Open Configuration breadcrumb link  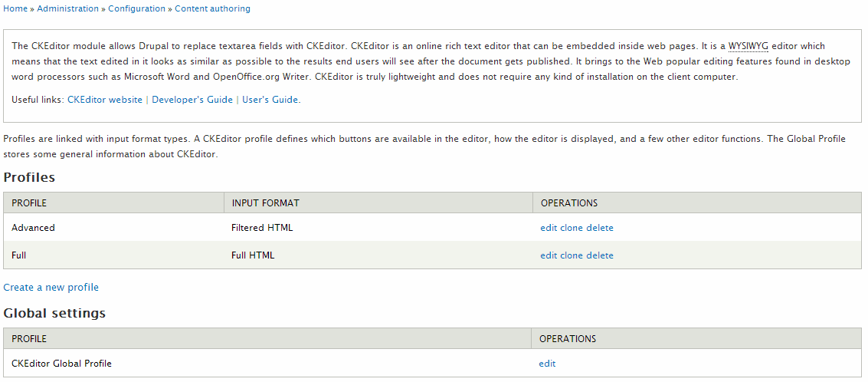[x=136, y=9]
